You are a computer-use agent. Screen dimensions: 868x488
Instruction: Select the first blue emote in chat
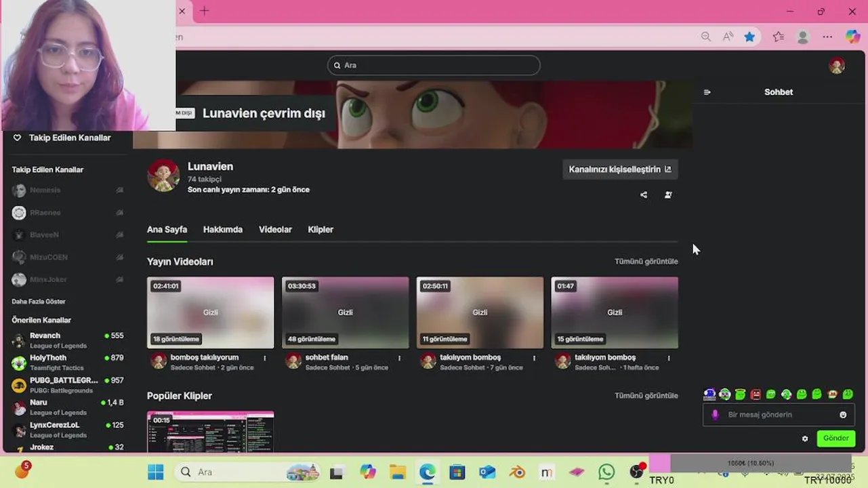click(709, 394)
